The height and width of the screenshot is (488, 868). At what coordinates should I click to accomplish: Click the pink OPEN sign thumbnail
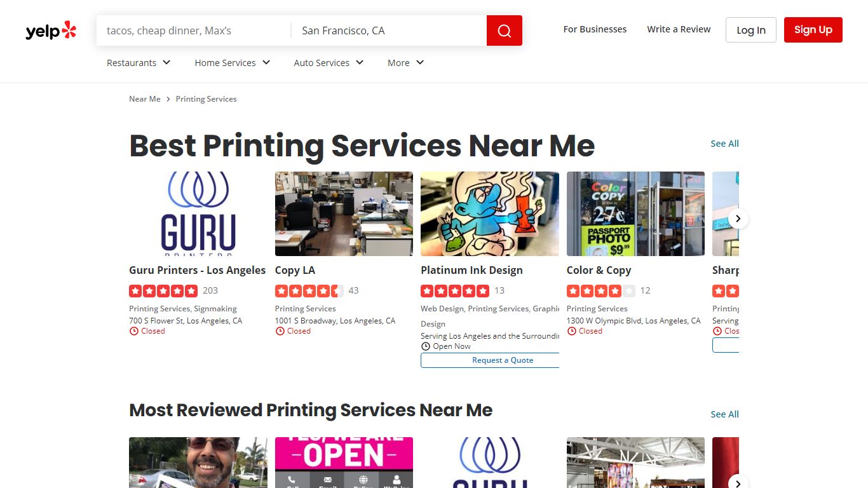pyautogui.click(x=344, y=463)
